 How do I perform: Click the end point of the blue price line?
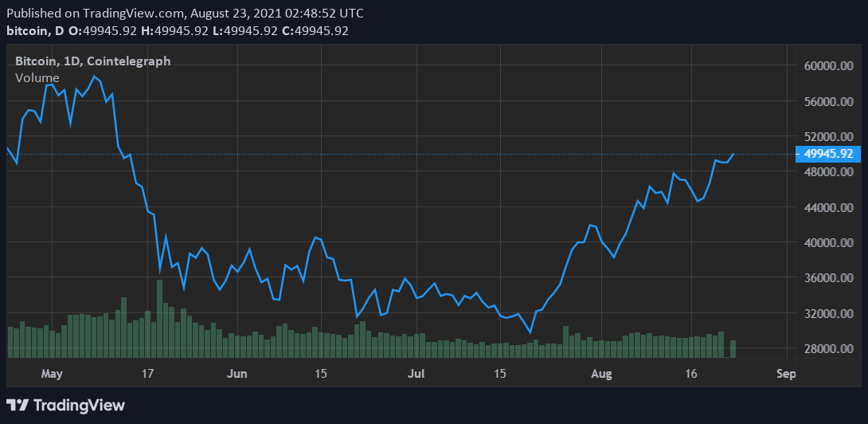733,154
